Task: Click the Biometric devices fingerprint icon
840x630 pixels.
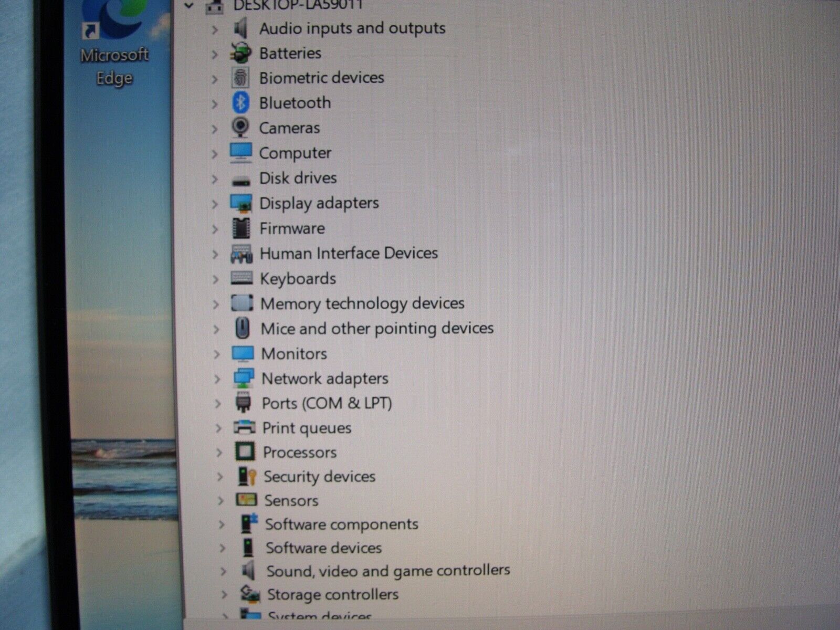Action: pyautogui.click(x=240, y=78)
